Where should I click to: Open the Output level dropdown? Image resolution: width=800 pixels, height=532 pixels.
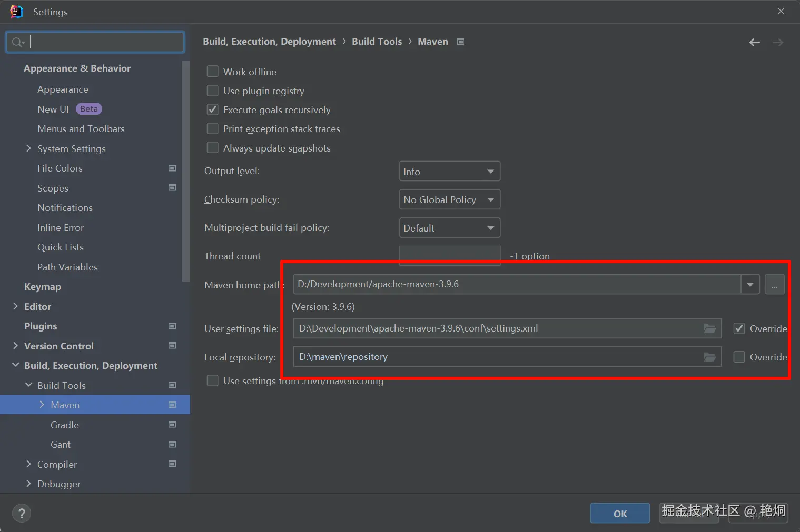coord(450,172)
